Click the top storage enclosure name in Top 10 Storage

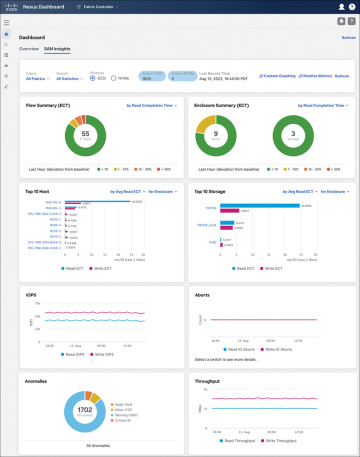[x=211, y=208]
